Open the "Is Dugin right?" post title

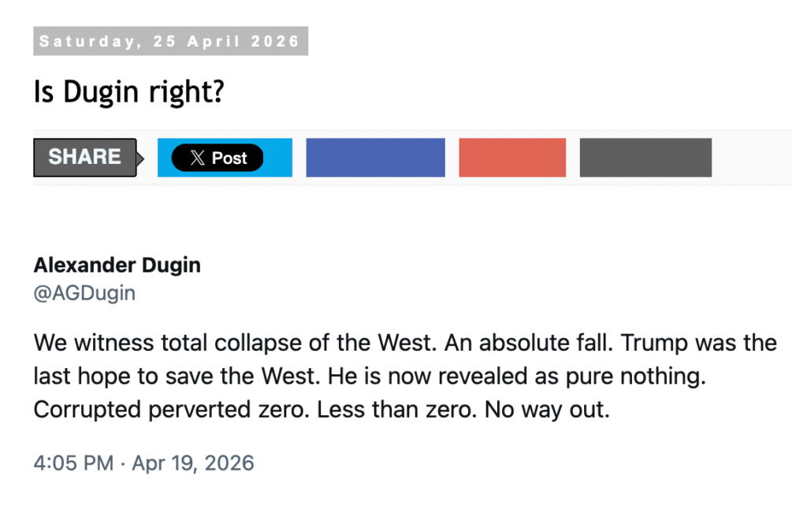[x=128, y=93]
